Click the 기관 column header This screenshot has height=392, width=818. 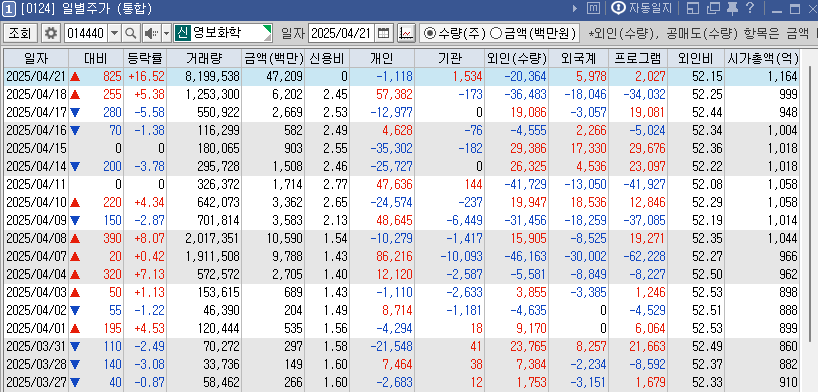[x=449, y=58]
